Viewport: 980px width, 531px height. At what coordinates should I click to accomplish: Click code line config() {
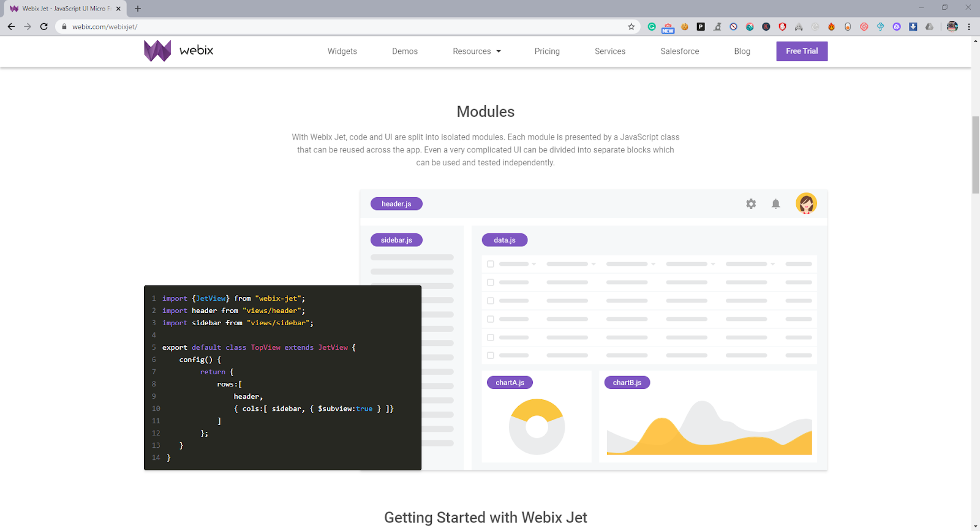pyautogui.click(x=200, y=360)
